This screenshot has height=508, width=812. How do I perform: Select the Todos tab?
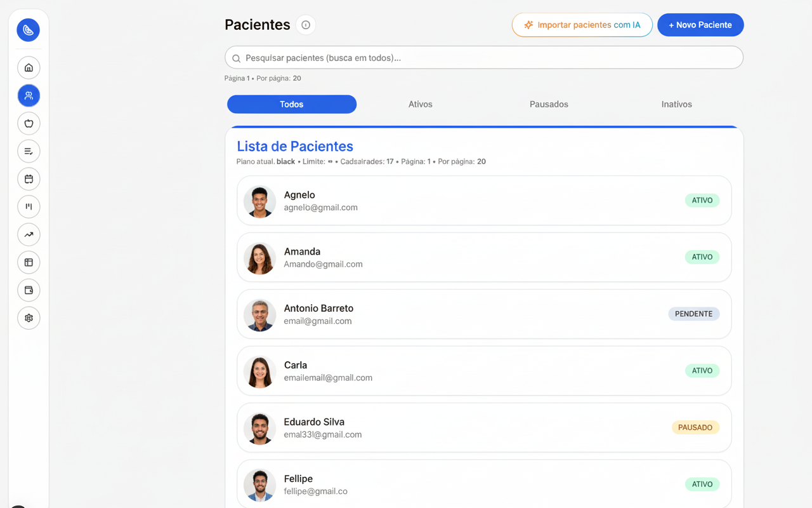tap(292, 104)
